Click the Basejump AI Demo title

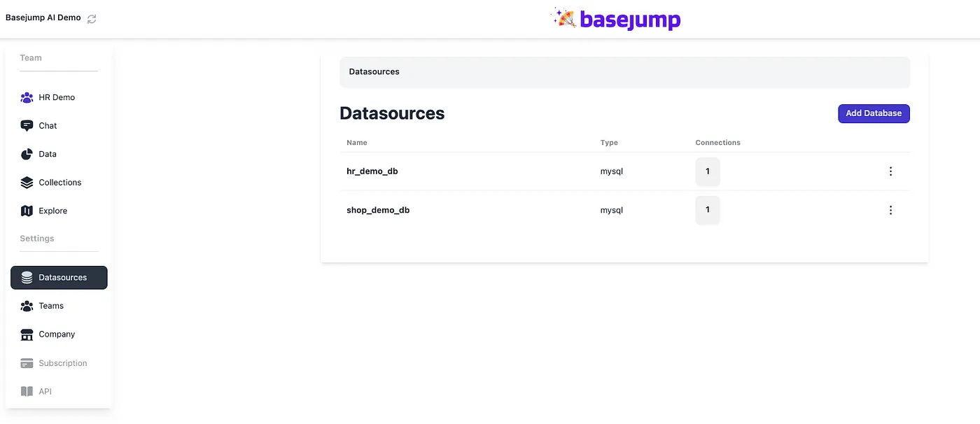[43, 18]
